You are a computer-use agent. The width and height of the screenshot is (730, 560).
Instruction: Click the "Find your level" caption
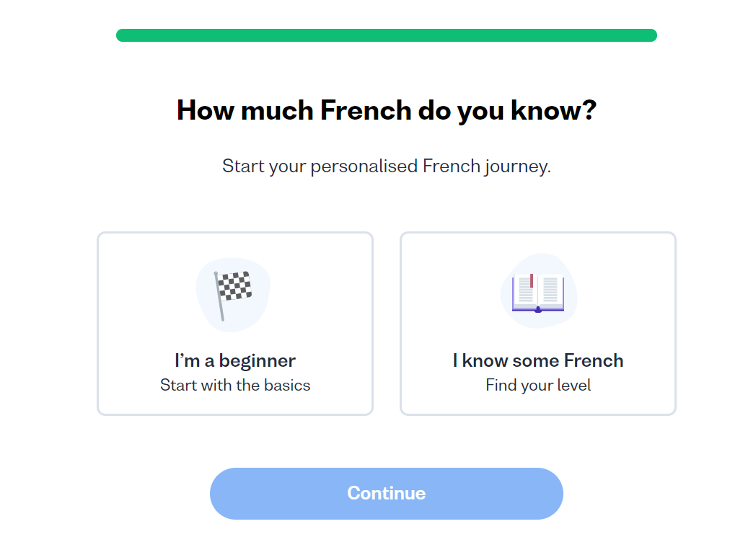click(538, 385)
